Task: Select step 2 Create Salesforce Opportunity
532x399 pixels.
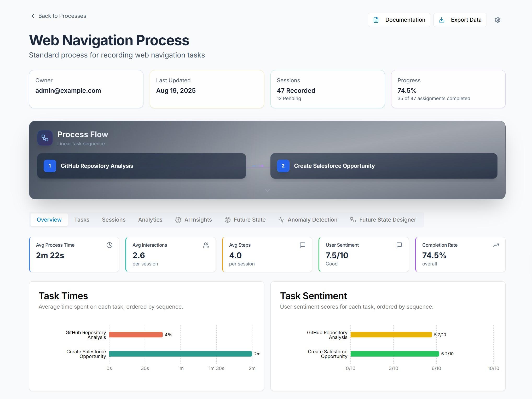Action: [384, 166]
